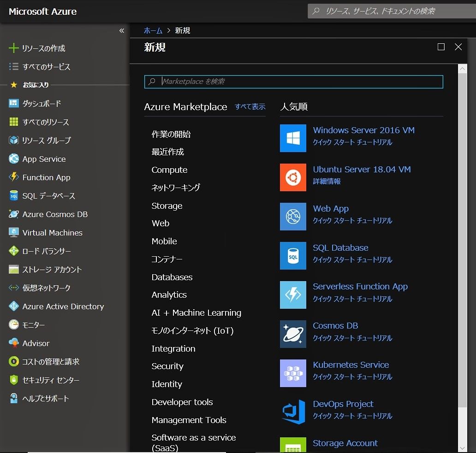Select the Security marketplace category
Screen dimensions: 476x453
pyautogui.click(x=167, y=366)
